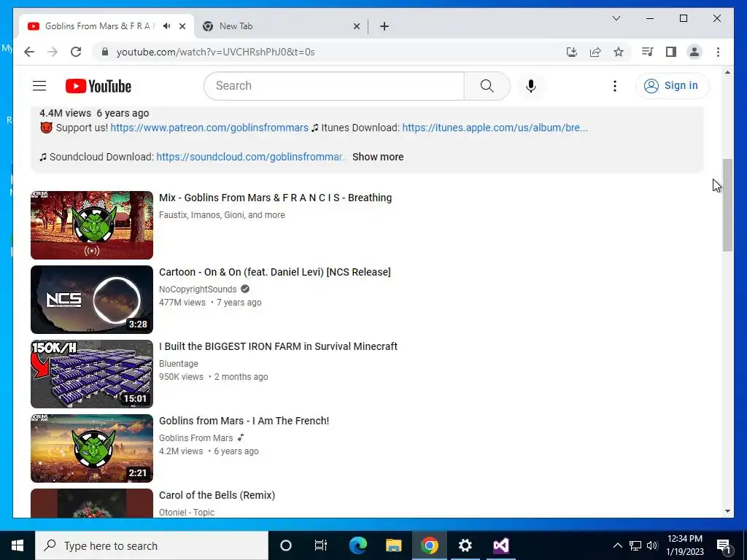The width and height of the screenshot is (747, 560).
Task: Click the taskbar search box
Action: click(152, 545)
